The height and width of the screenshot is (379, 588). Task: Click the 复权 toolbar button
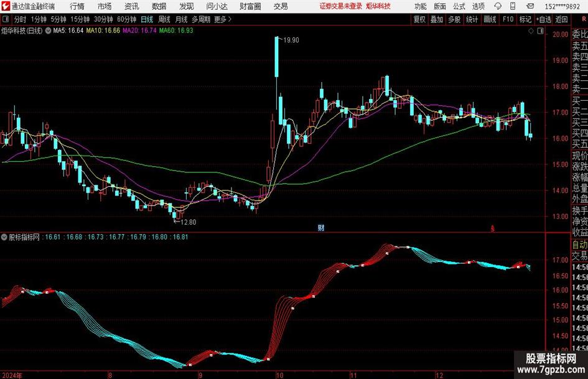pyautogui.click(x=419, y=19)
